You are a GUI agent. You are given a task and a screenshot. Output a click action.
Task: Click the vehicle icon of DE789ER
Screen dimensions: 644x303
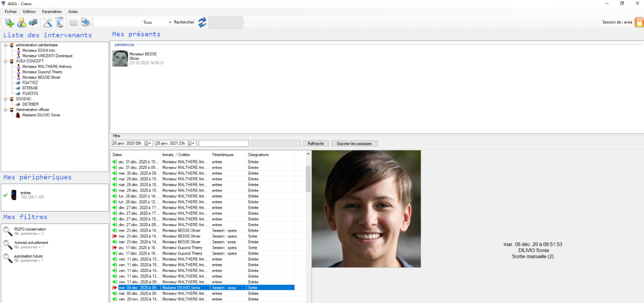click(x=19, y=104)
